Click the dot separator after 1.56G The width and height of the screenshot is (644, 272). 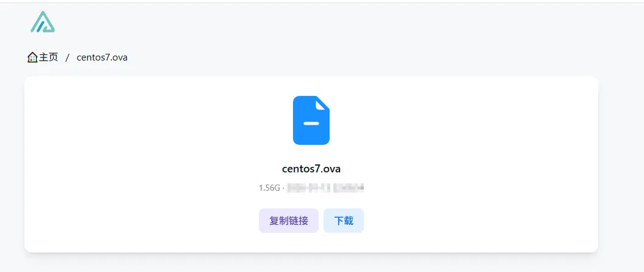283,188
